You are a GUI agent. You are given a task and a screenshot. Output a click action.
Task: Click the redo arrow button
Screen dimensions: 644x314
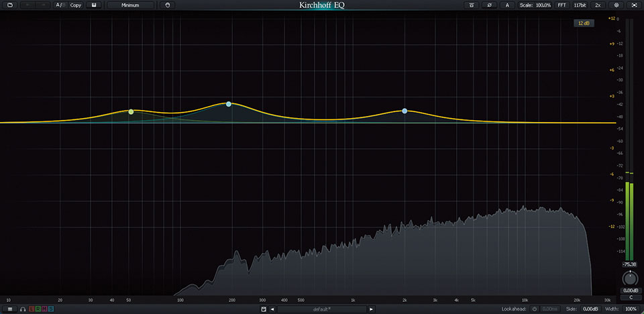pyautogui.click(x=43, y=5)
